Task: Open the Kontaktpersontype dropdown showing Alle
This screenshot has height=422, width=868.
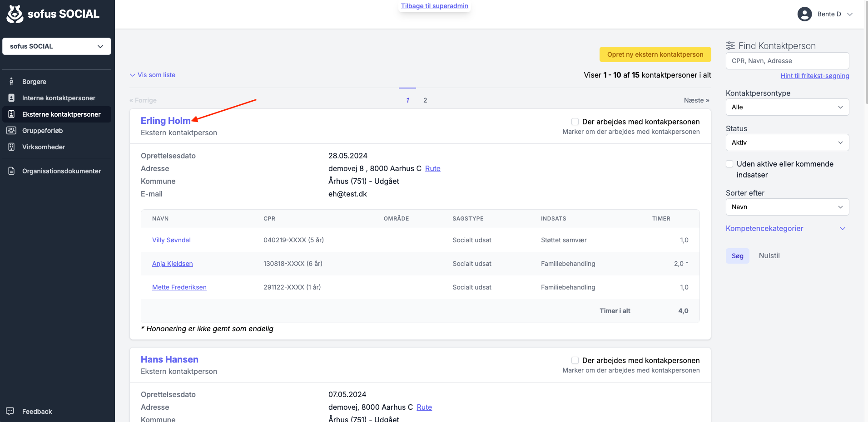Action: [787, 107]
